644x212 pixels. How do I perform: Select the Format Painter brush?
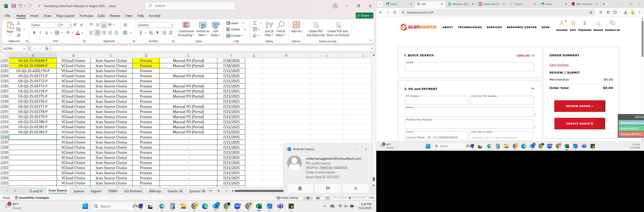coord(18,35)
